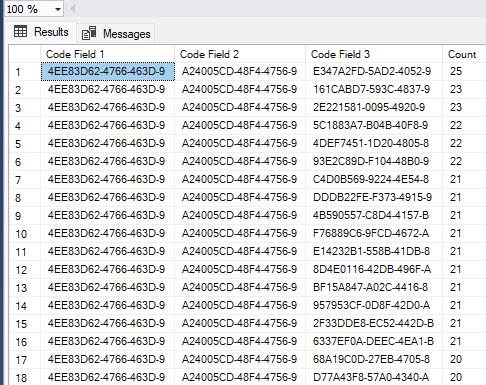Click Code Field 2 cell in row 4
486x385 pixels.
click(240, 125)
